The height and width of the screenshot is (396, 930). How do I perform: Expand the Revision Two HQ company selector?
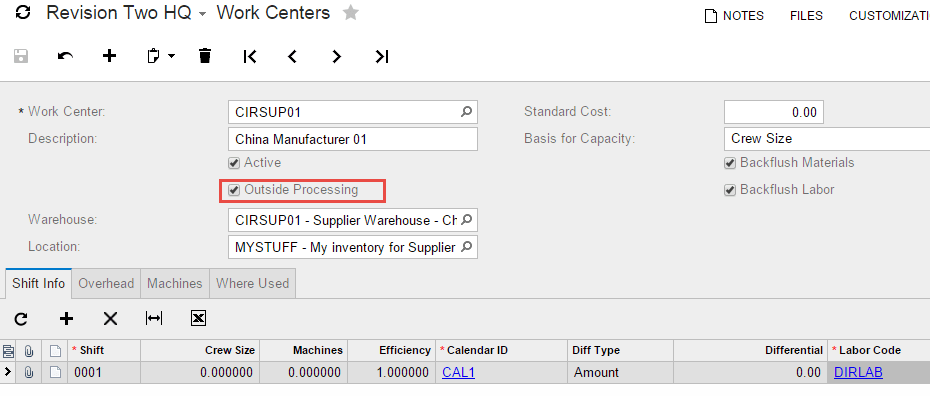pos(202,14)
